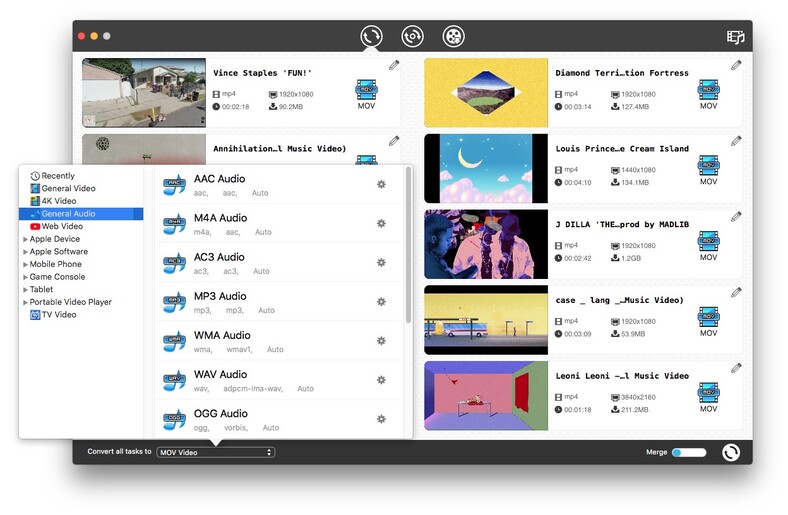Choose the WMA Audio format
The image size is (788, 515).
point(279,341)
